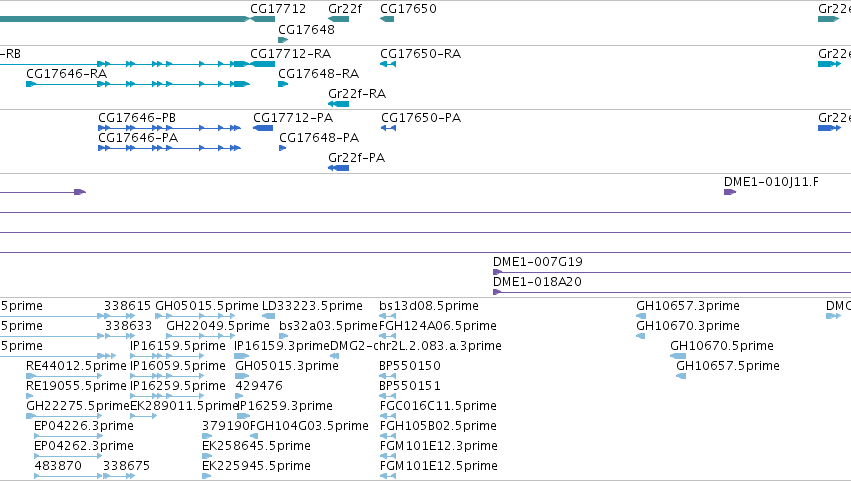The image size is (851, 481).
Task: Select EST FGH104G03.5prime
Action: pyautogui.click(x=309, y=426)
